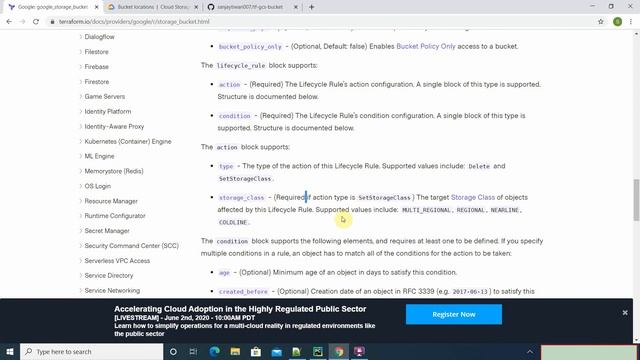Expand the Identity Platform sidebar section
The width and height of the screenshot is (640, 360).
point(108,112)
